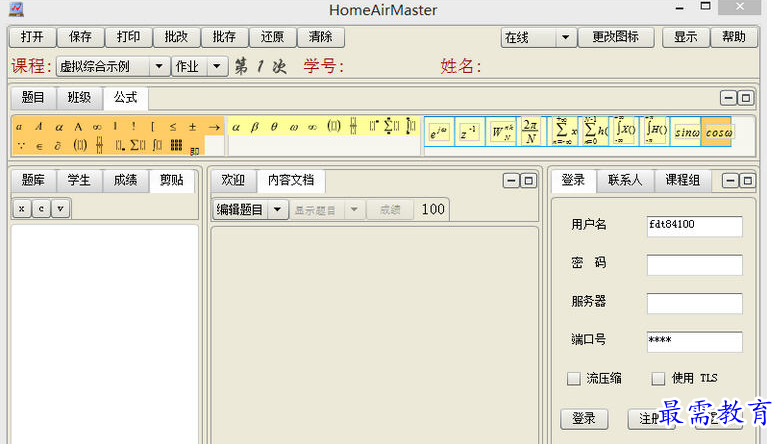Click the 批存 button
The image size is (780, 444).
click(x=224, y=37)
